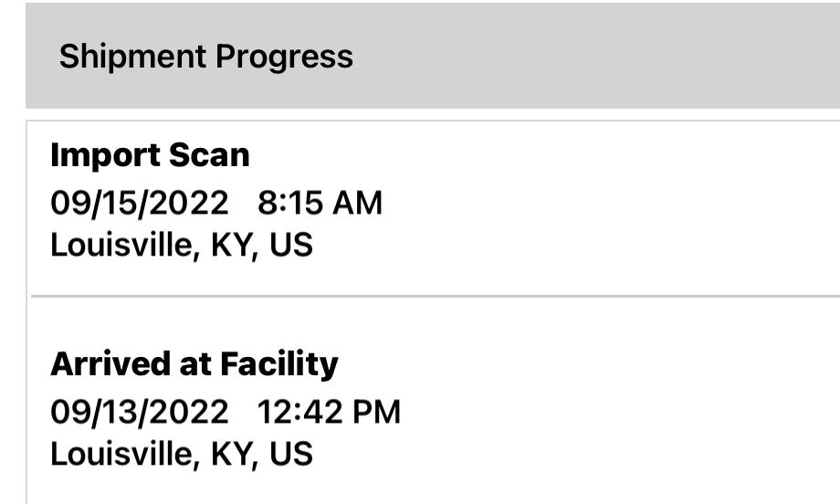Click the AM marker after 8:15
Screen dimensions: 840x504
click(x=356, y=203)
